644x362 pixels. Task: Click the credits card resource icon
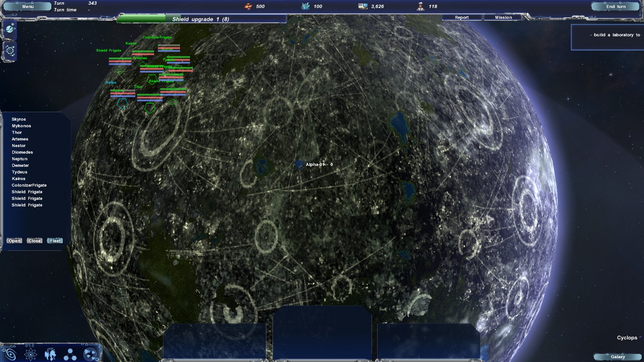363,6
